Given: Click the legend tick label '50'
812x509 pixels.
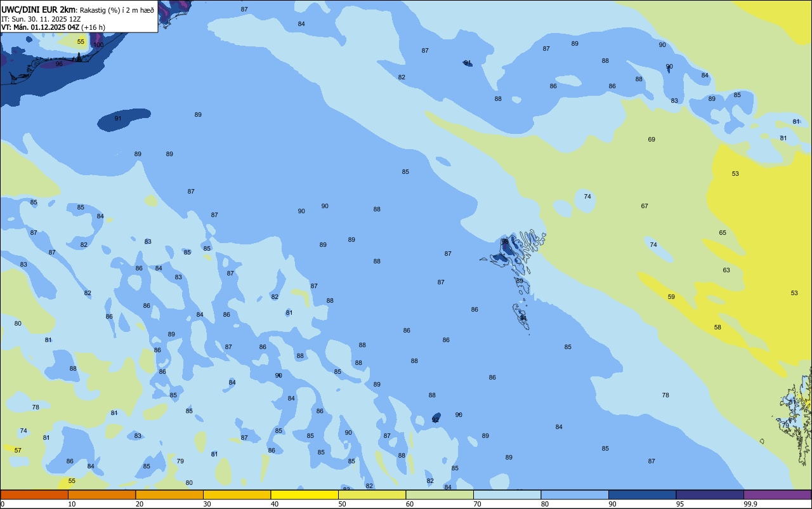Looking at the screenshot, I should click(x=342, y=504).
